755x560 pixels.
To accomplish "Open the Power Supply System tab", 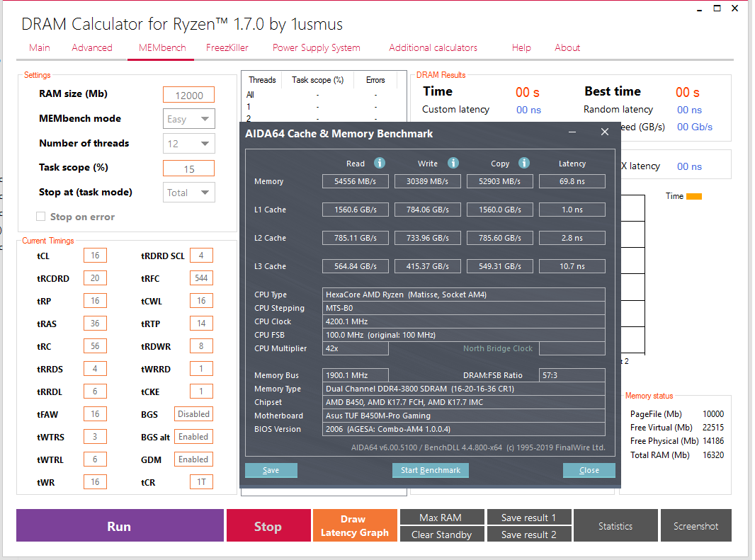I will 317,47.
